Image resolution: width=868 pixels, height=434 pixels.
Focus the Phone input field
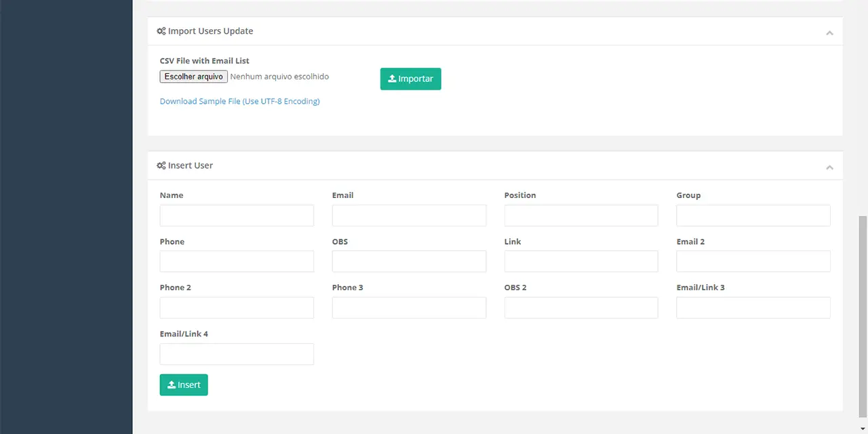point(237,262)
